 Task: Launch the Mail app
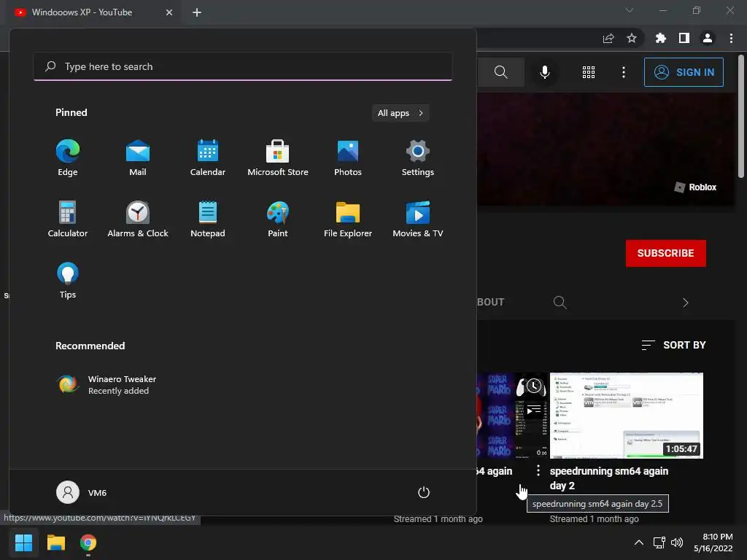click(x=138, y=158)
